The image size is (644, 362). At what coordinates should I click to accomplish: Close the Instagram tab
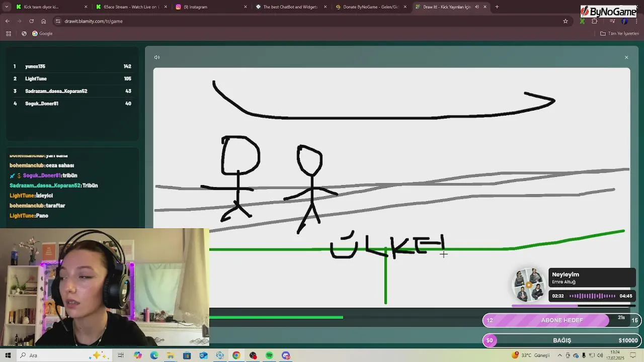[246, 7]
